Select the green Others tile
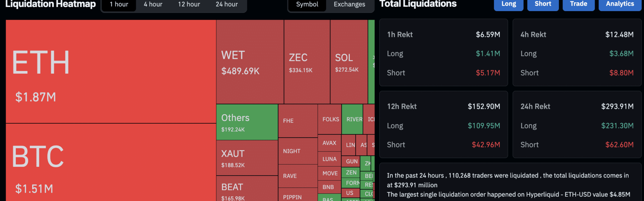Viewport: 644px width, 201px height. [x=247, y=122]
